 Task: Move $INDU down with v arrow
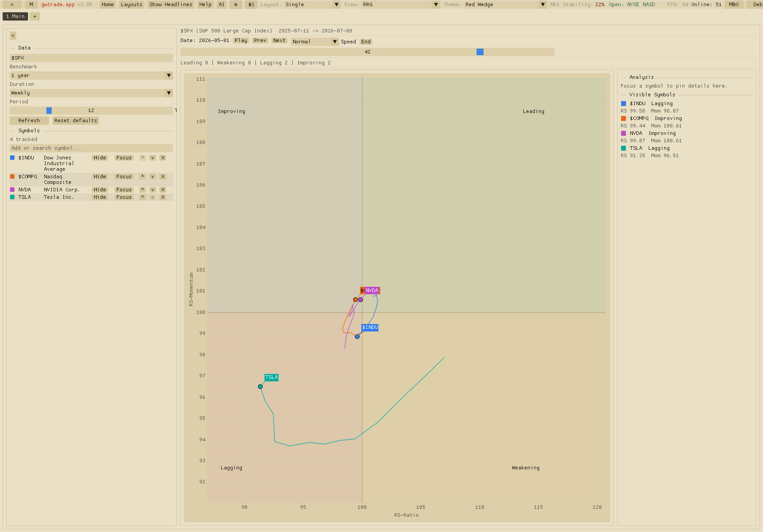[x=152, y=158]
